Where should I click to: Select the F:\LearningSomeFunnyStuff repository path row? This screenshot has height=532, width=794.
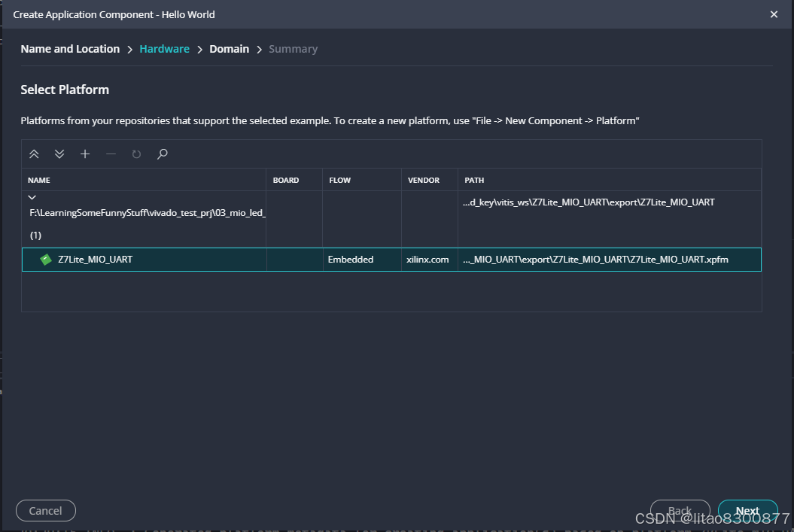click(391, 219)
